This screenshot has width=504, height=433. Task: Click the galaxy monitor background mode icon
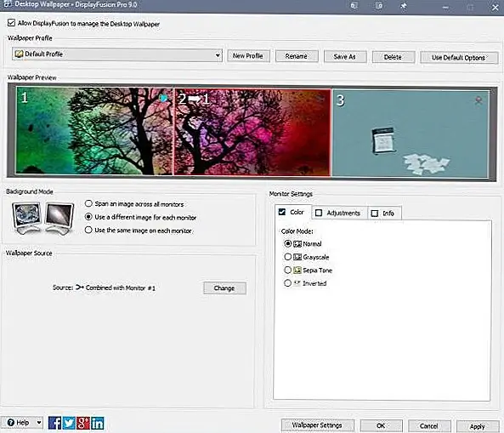coord(59,219)
